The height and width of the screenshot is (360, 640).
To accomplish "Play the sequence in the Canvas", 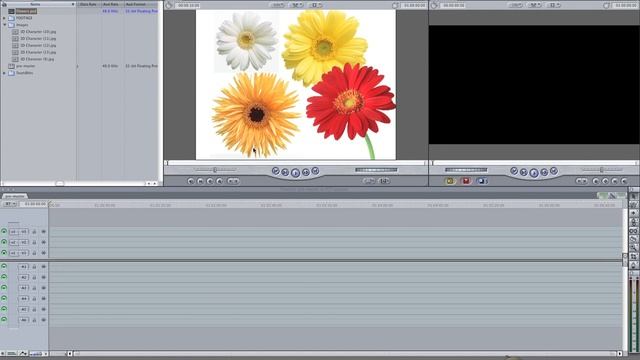I will (533, 173).
